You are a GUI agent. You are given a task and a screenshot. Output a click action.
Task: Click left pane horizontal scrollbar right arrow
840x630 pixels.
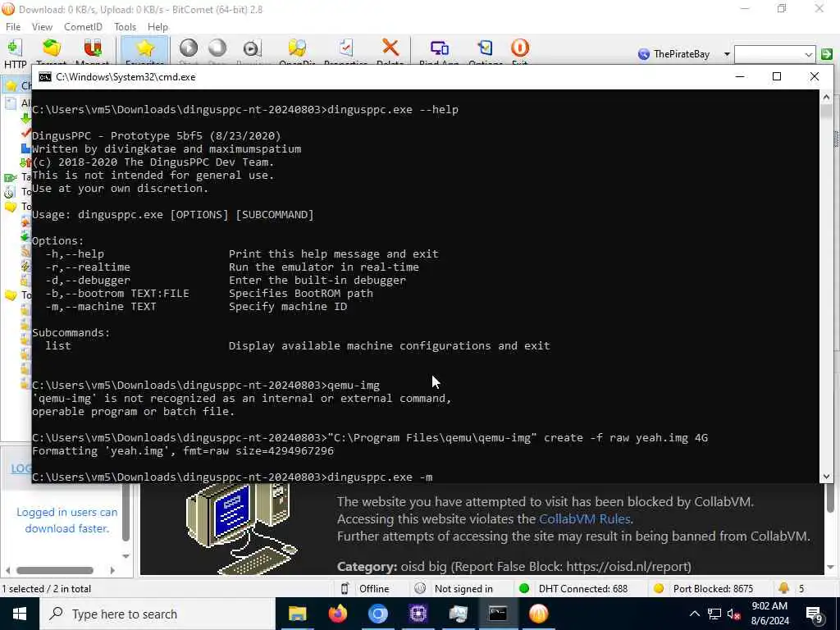click(112, 571)
